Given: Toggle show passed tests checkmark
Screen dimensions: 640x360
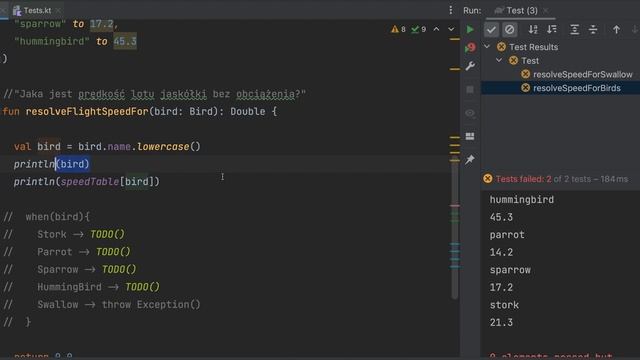Looking at the screenshot, I should click(491, 29).
